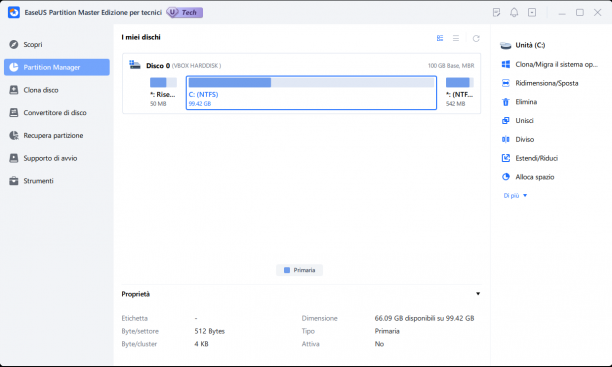Click the 4 KB cluster value
This screenshot has width=612, height=367.
(201, 344)
